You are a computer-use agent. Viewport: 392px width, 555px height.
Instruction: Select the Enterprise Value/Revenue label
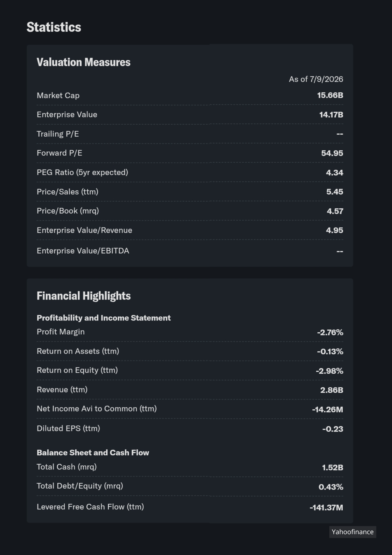pos(84,230)
